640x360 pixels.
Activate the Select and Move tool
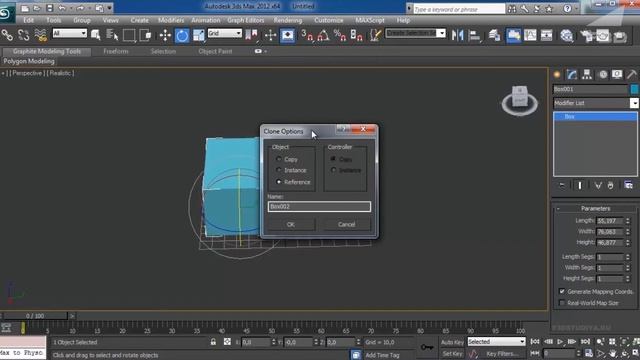[x=165, y=36]
